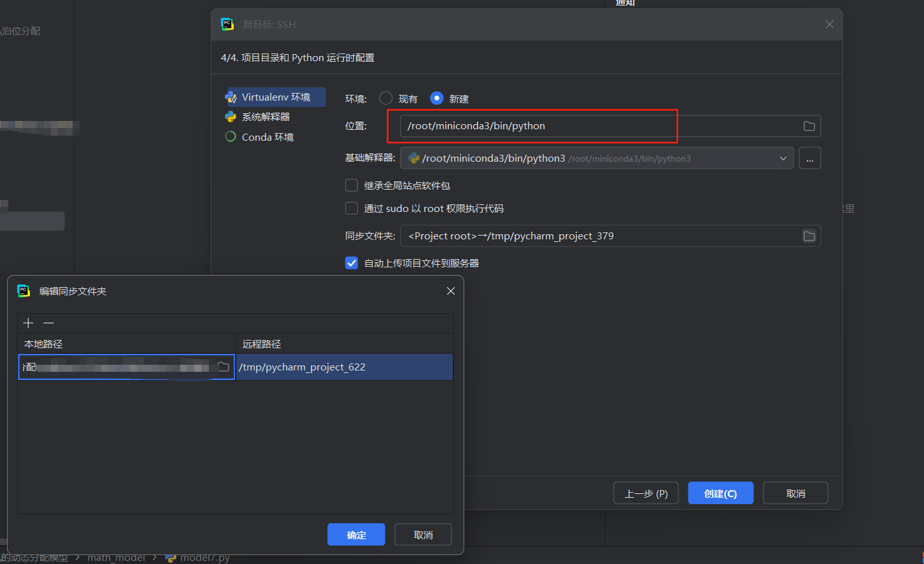Open the 基础解释器 dropdown
924x564 pixels.
click(597, 159)
